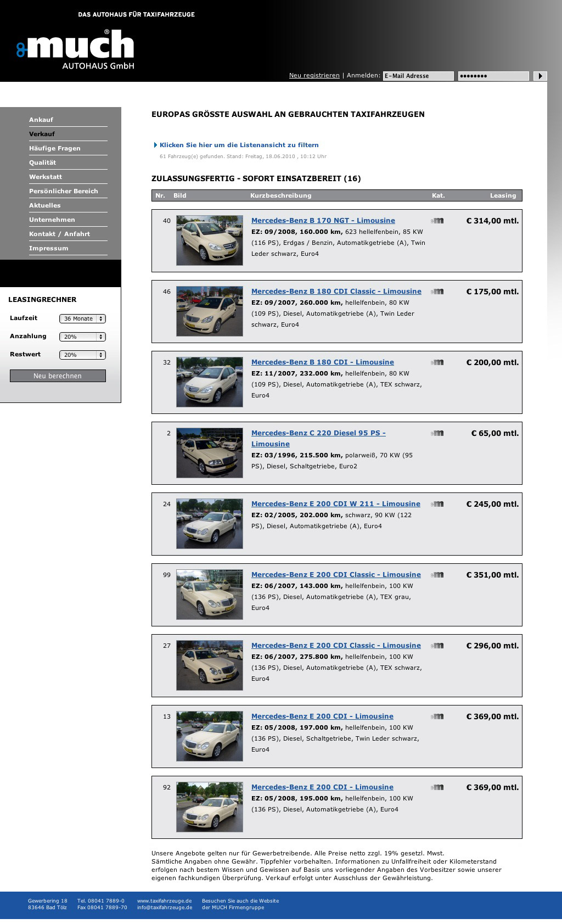Image resolution: width=562 pixels, height=924 pixels.
Task: Open the Ankauf menu item
Action: click(41, 120)
